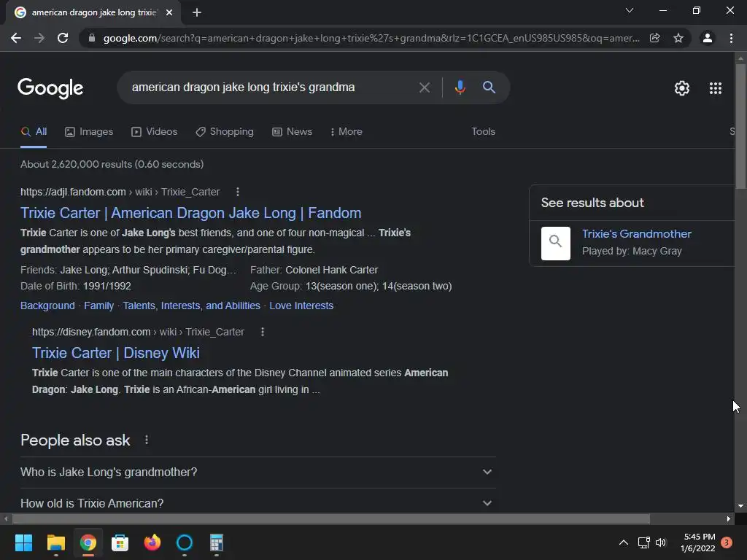Screen dimensions: 747x560
Task: Open File Explorer from the taskbar
Action: 55,542
